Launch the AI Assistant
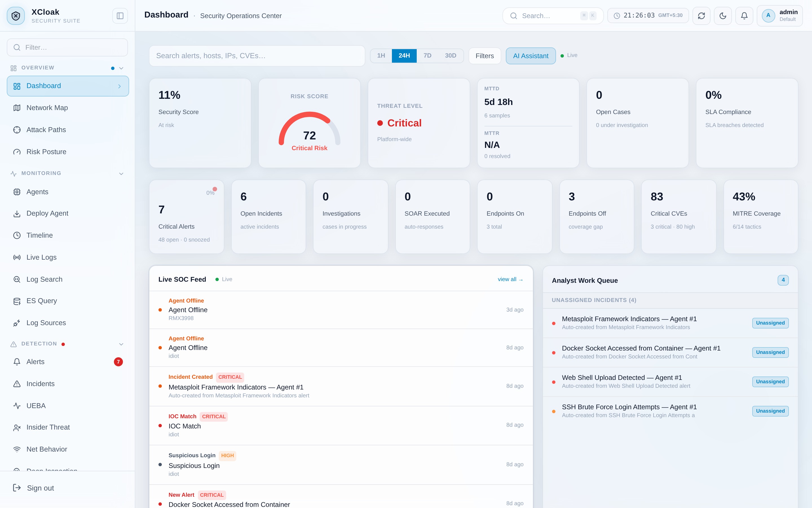Screen dimensions: 812x508 [x=531, y=56]
